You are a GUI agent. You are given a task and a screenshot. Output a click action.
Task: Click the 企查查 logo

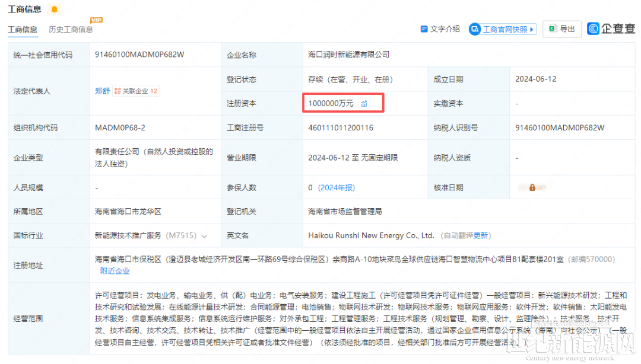(611, 29)
